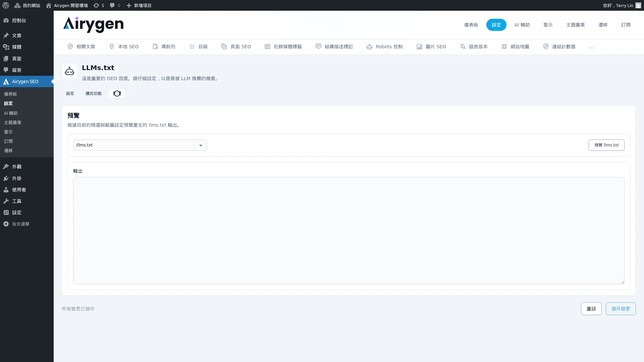The image size is (644, 362).
Task: Open Airygen SEO sidebar menu
Action: pos(27,81)
